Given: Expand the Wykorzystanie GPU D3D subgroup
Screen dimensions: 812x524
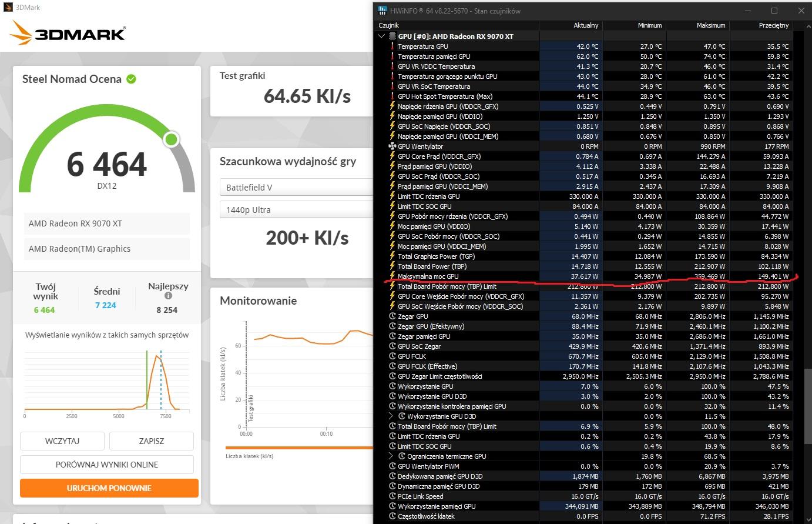Looking at the screenshot, I should click(391, 416).
